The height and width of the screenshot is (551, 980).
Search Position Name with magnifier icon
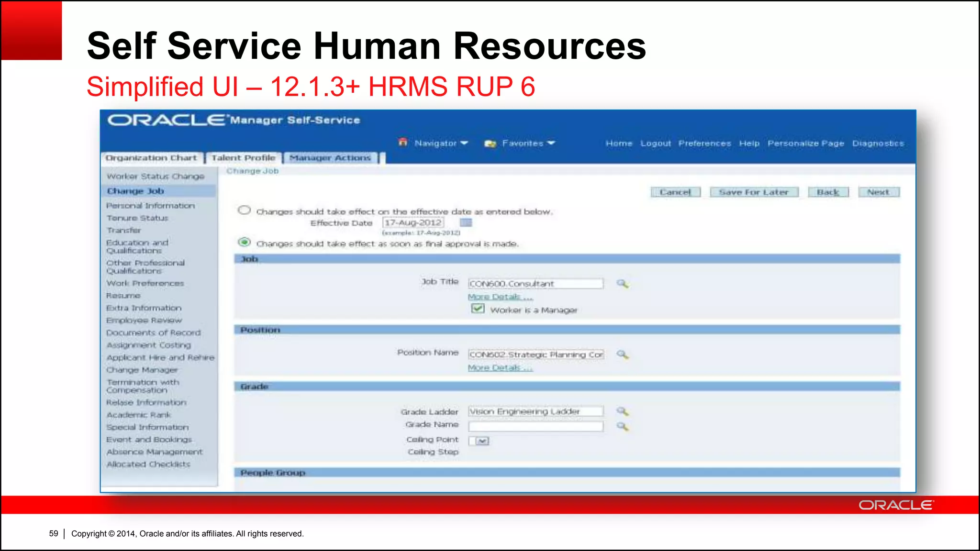coord(622,354)
